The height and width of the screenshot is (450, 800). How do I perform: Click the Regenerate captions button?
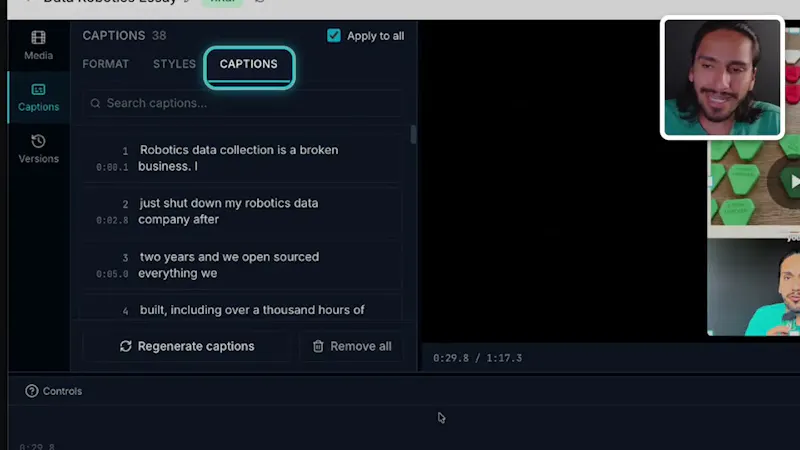[x=187, y=346]
